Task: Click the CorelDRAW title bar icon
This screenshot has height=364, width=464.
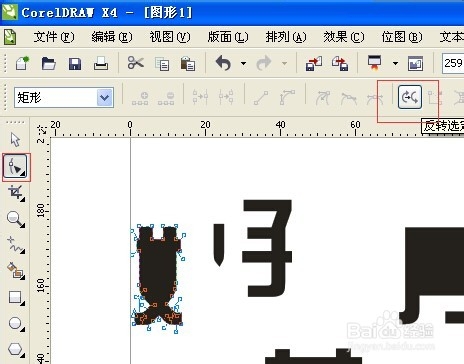Action: click(x=9, y=11)
